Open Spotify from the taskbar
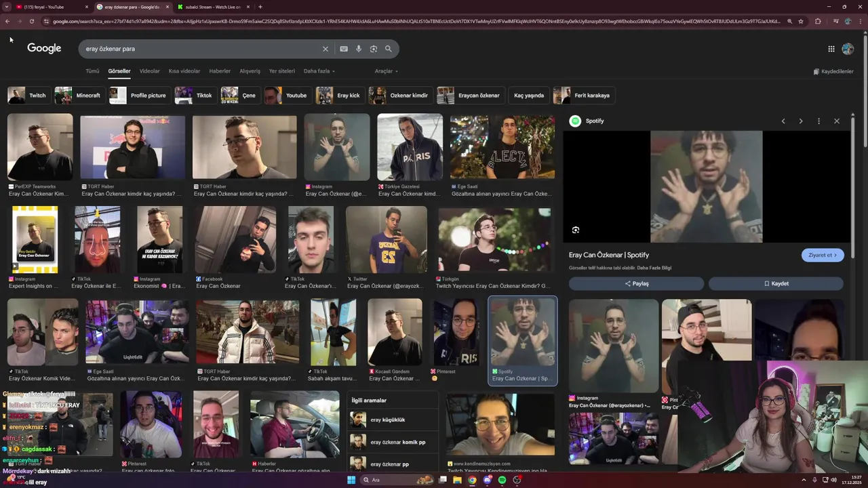The image size is (868, 488). pos(502,480)
